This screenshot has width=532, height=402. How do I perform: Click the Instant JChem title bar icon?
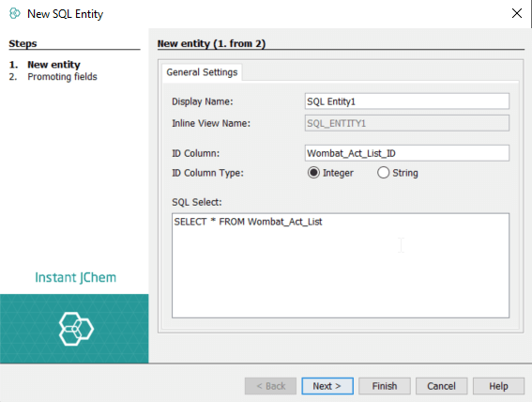[x=15, y=13]
